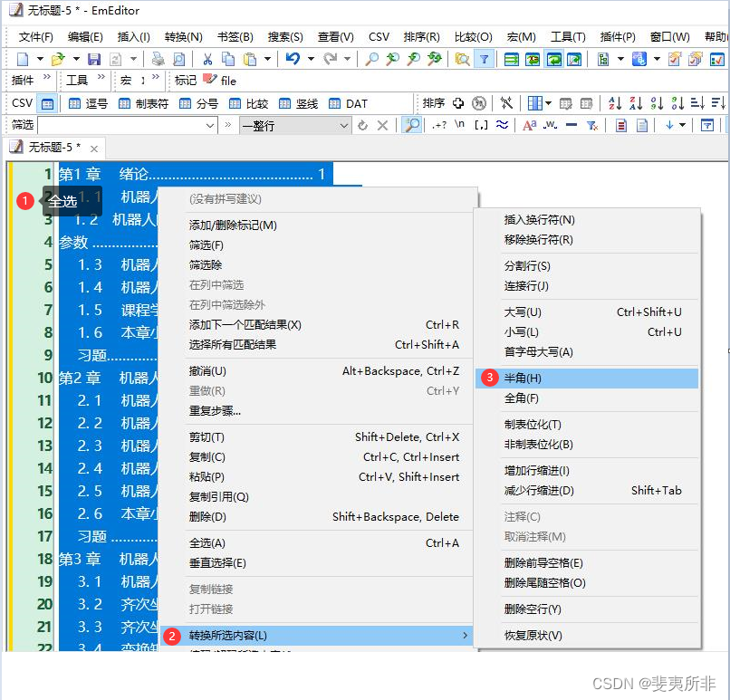Image resolution: width=730 pixels, height=700 pixels.
Task: Click the Find magnifier icon
Action: pyautogui.click(x=371, y=59)
